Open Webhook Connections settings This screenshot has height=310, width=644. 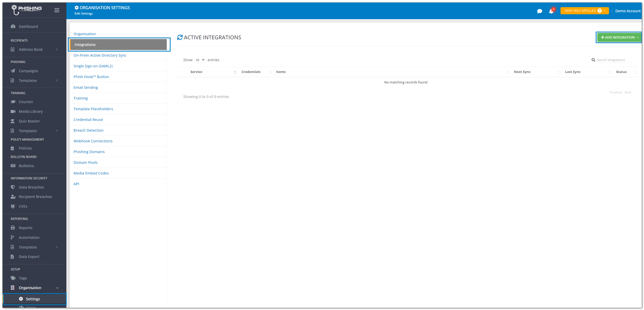pyautogui.click(x=93, y=141)
